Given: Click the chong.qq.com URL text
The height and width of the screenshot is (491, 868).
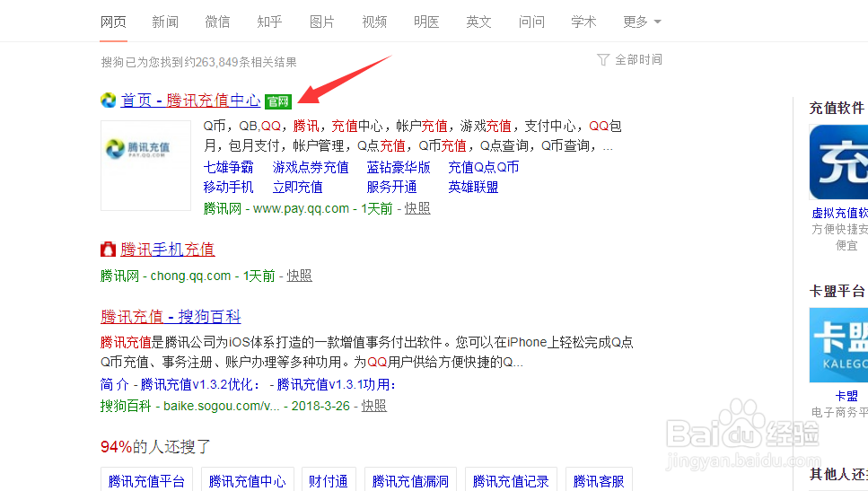Looking at the screenshot, I should click(190, 276).
